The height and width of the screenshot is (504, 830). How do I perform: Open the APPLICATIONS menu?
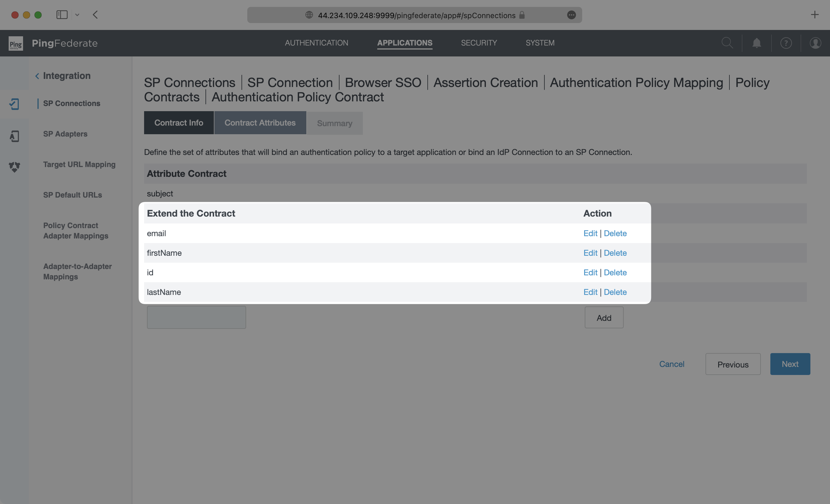(x=405, y=43)
